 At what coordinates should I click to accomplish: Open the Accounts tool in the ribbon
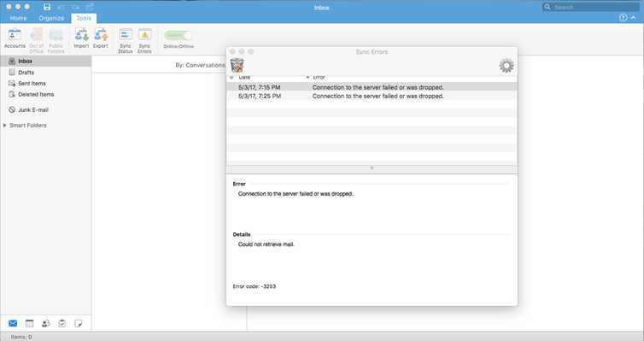[15, 38]
